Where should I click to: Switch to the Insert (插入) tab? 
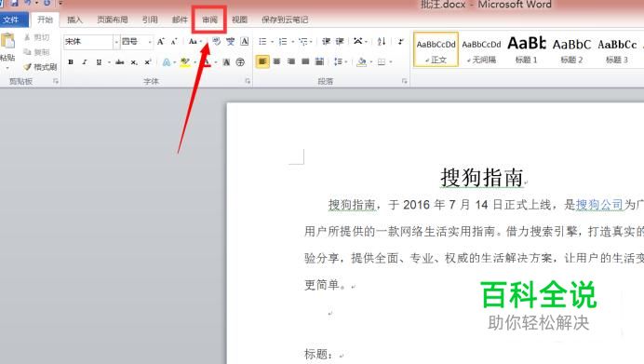74,20
